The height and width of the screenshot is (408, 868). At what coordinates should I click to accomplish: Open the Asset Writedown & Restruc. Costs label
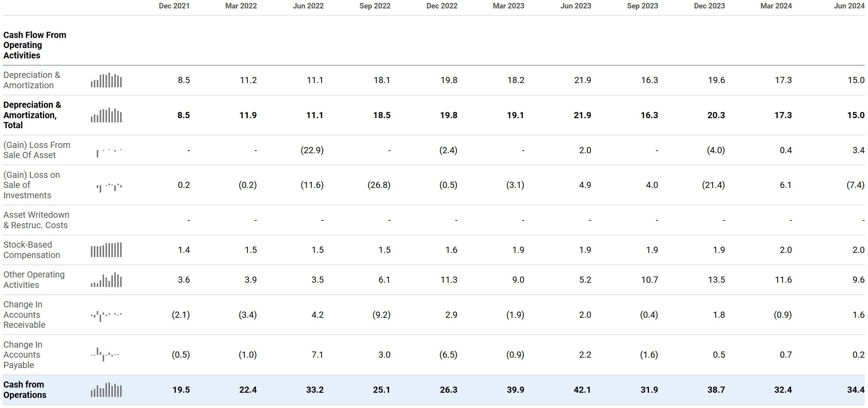click(x=36, y=220)
